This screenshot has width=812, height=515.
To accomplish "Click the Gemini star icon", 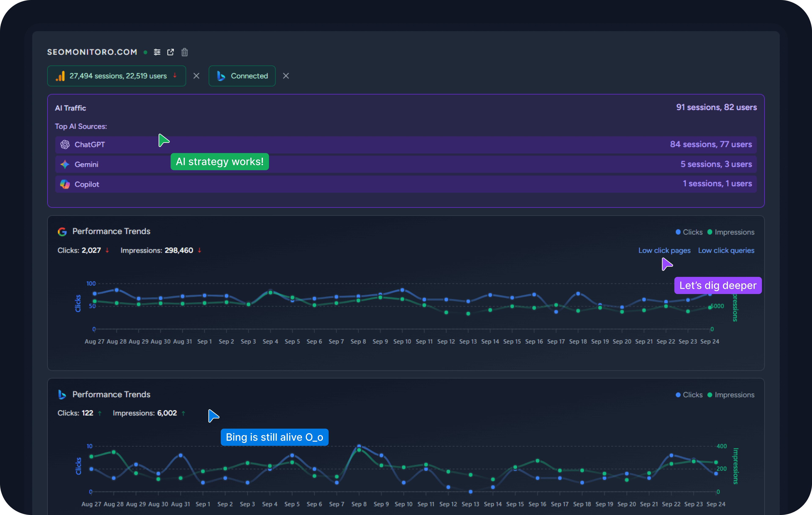I will 65,164.
